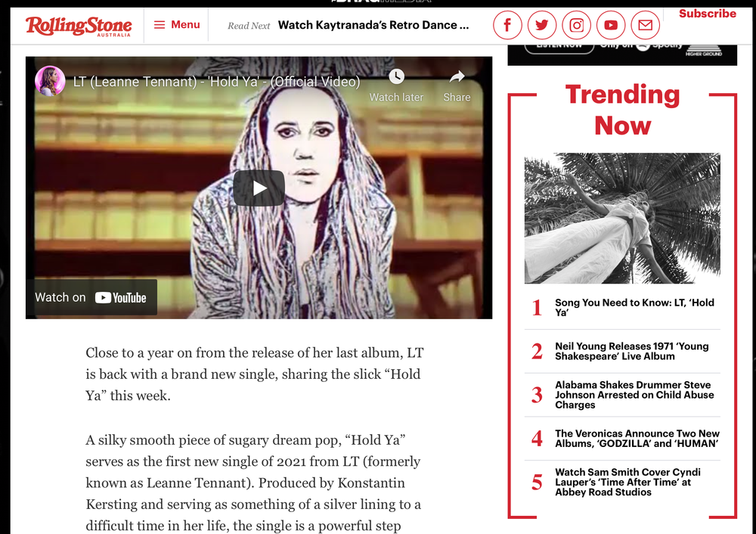Screen dimensions: 756x534
Task: Click the Trending Now heading
Action: [x=622, y=110]
